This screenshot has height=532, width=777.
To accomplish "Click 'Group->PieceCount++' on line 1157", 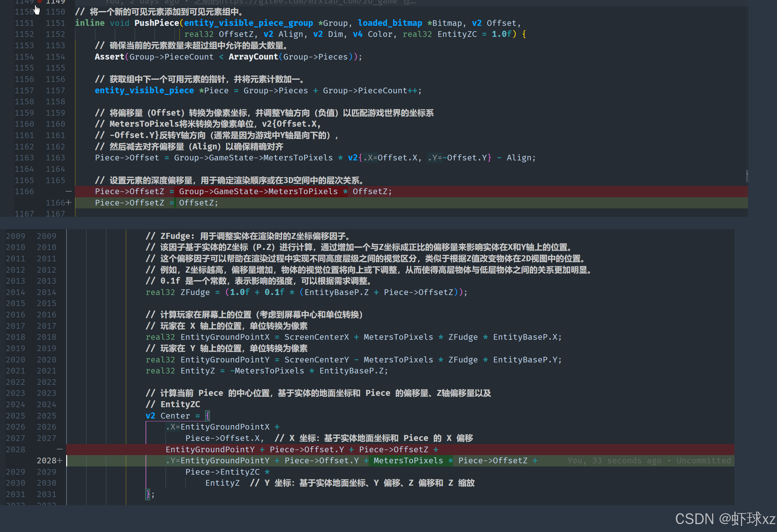I will 370,91.
